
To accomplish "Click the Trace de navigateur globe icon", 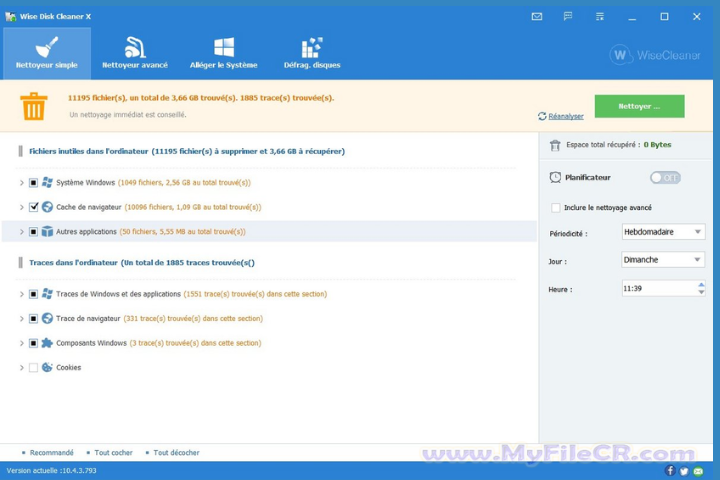I will click(47, 318).
